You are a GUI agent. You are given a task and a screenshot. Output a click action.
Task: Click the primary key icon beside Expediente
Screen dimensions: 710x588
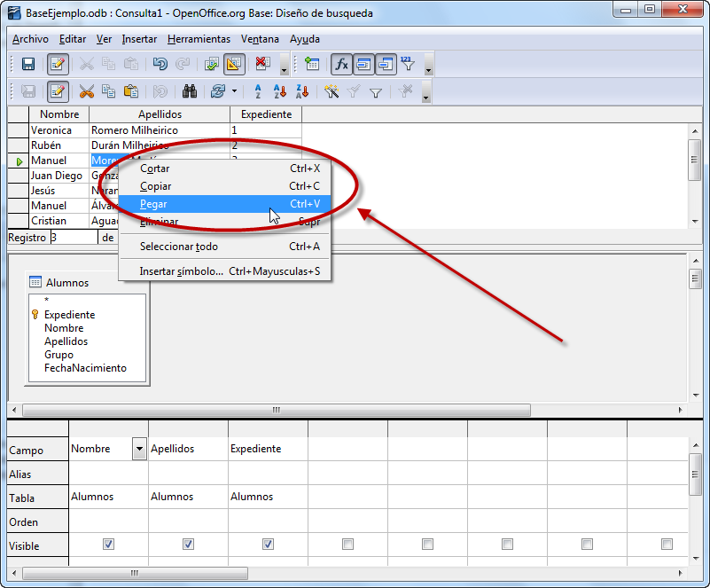click(x=35, y=314)
